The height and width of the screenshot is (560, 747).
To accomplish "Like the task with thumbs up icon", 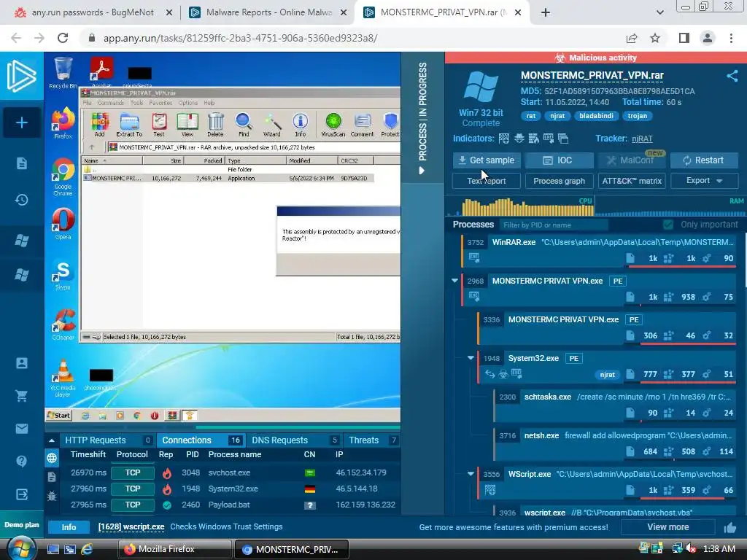I will tap(729, 527).
